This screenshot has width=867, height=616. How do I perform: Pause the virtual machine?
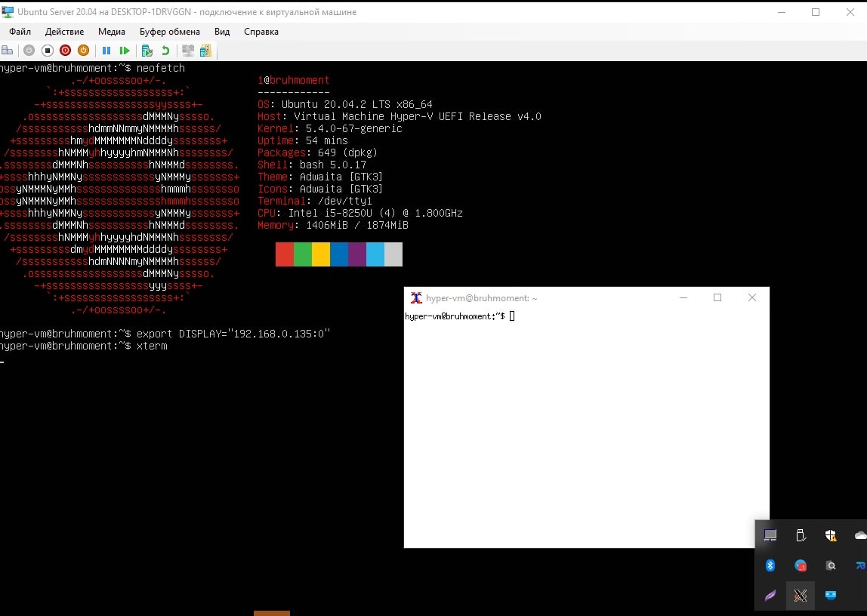[x=106, y=51]
